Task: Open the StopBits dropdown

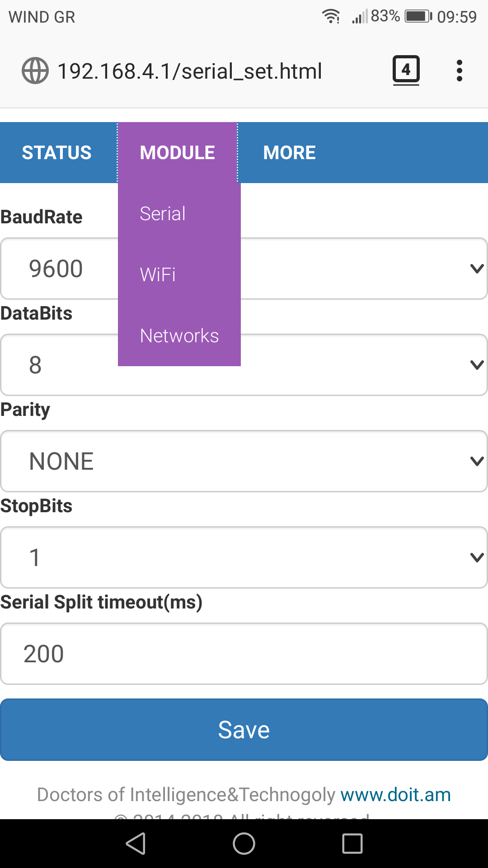Action: tap(244, 557)
